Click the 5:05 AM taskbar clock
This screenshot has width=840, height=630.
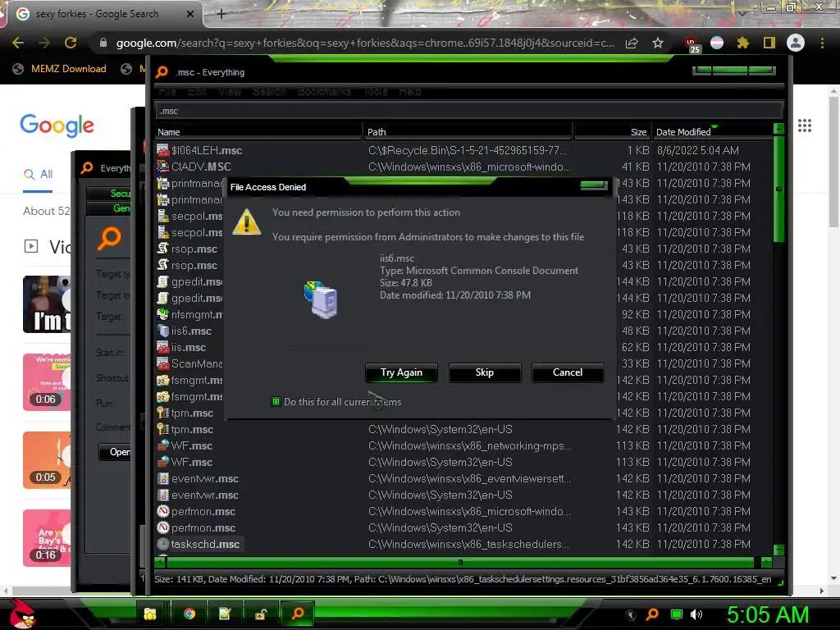[x=768, y=614]
